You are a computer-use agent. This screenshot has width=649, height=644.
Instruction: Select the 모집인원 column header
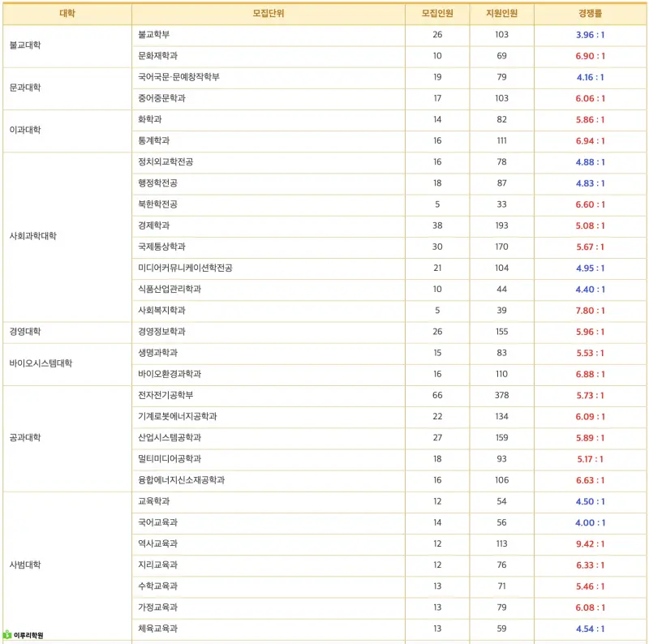437,13
